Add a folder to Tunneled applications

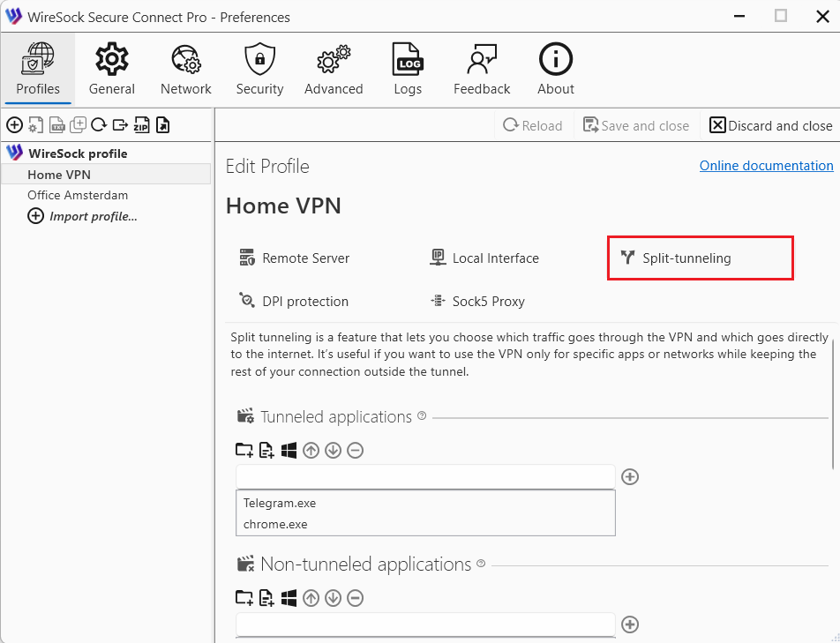[x=244, y=450]
